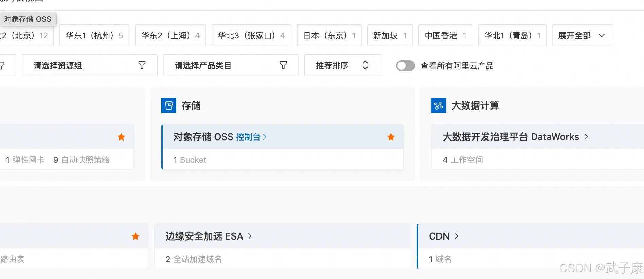Click the 路由表 resource text
This screenshot has height=279, width=644.
click(x=13, y=259)
